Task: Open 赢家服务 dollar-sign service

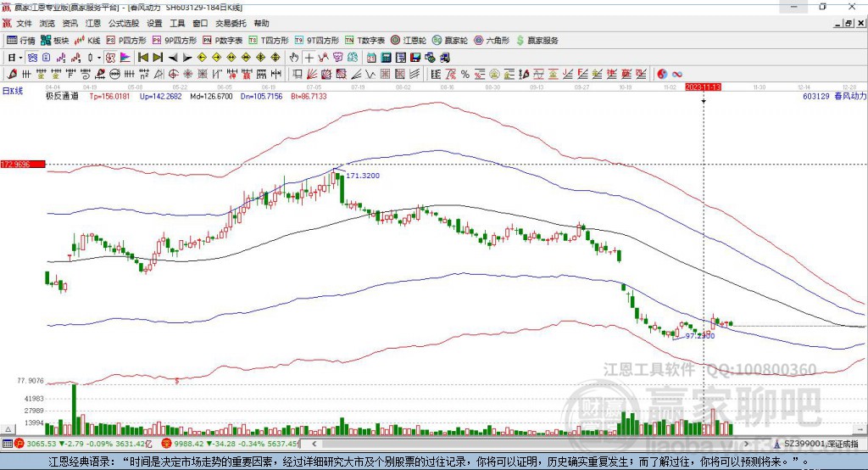Action: pos(537,41)
